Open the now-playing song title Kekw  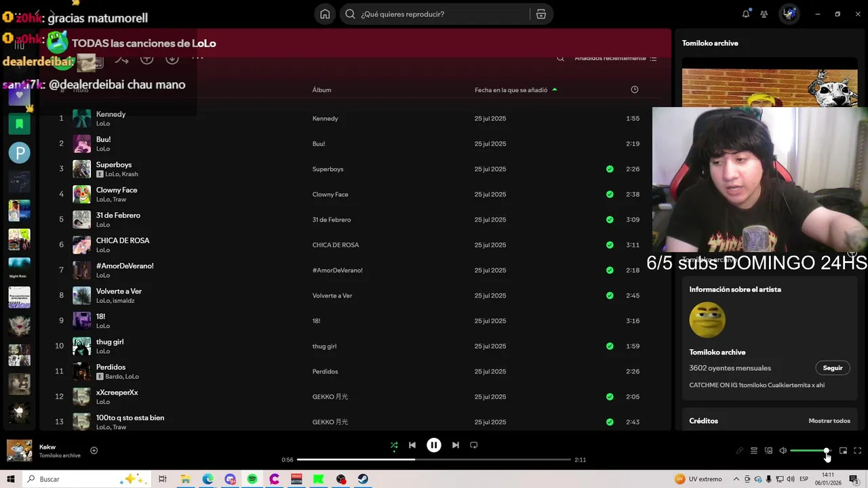coord(47,447)
